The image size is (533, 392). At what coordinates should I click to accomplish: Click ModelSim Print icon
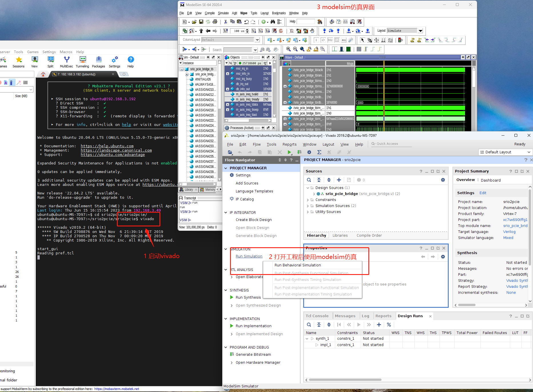coord(215,22)
